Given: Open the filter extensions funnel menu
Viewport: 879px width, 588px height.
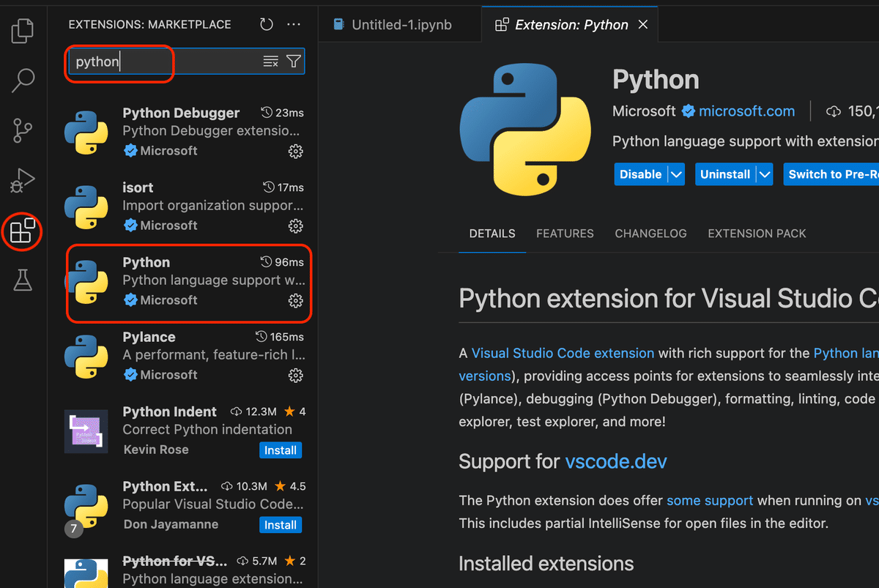Looking at the screenshot, I should [294, 62].
